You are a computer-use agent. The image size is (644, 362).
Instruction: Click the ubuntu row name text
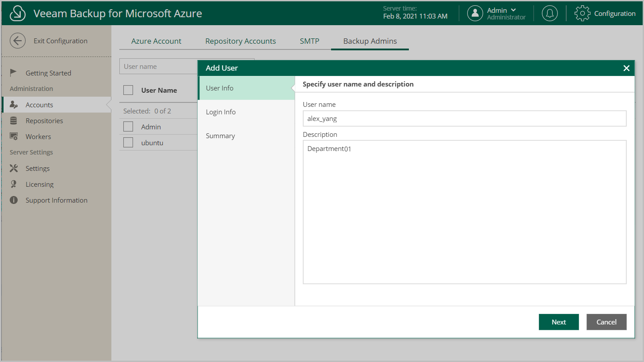(152, 143)
